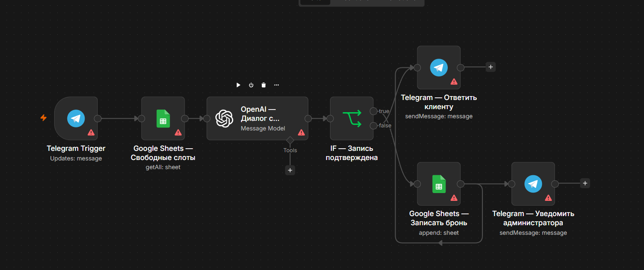Add node after Telegram Уведомить администратора
Screen dimensions: 644x270
tap(585, 184)
